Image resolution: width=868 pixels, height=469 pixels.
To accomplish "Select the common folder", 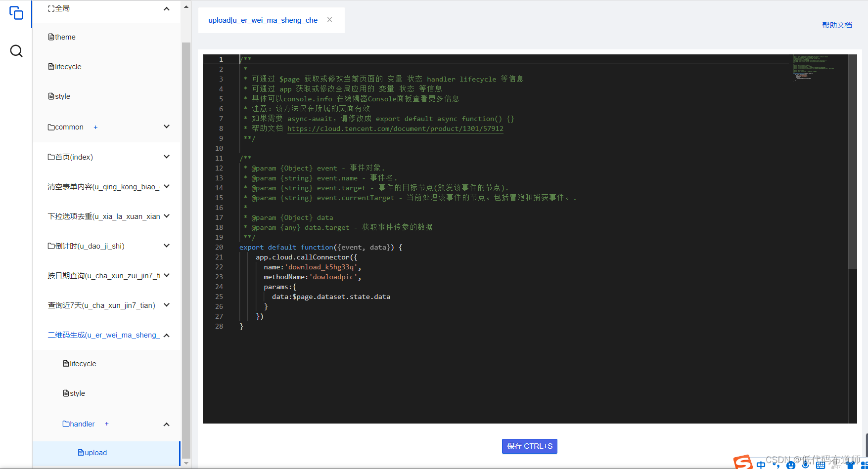I will 66,127.
